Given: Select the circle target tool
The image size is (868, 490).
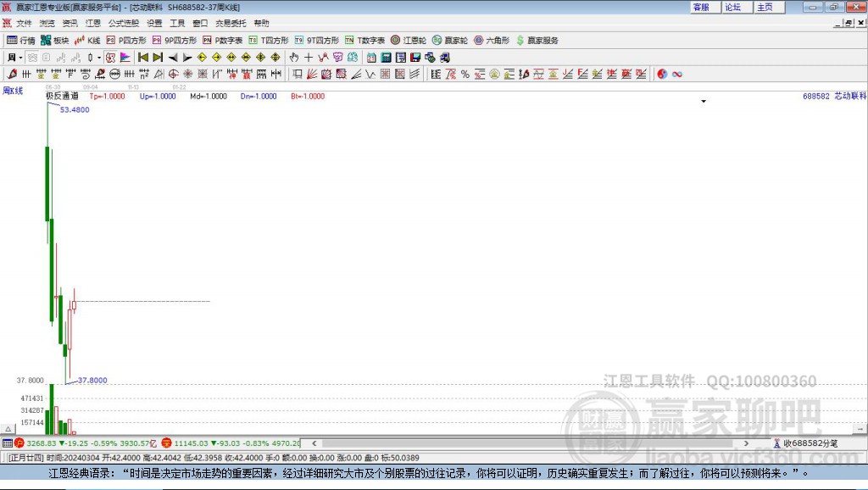Looking at the screenshot, I should click(173, 75).
